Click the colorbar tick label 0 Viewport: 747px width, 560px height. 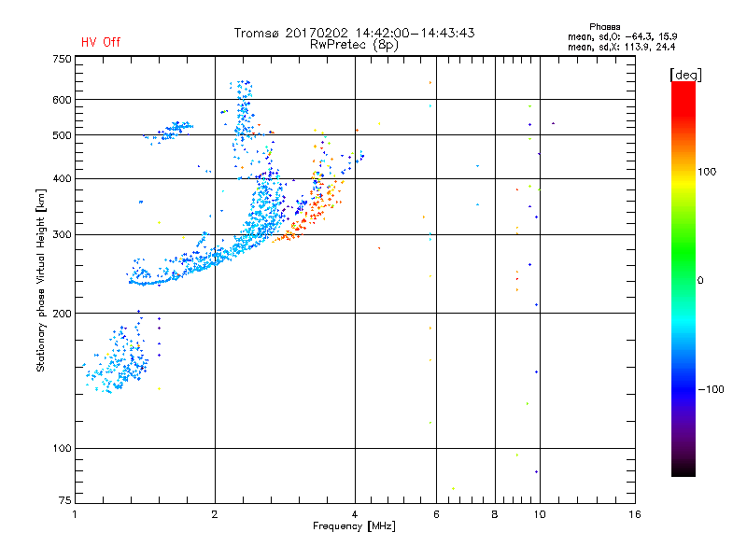(x=700, y=281)
